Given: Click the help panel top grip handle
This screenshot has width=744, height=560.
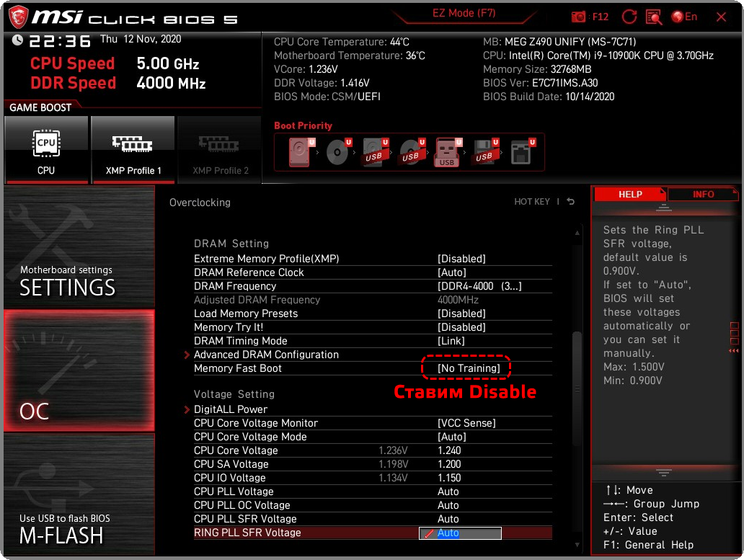Looking at the screenshot, I should (x=664, y=208).
